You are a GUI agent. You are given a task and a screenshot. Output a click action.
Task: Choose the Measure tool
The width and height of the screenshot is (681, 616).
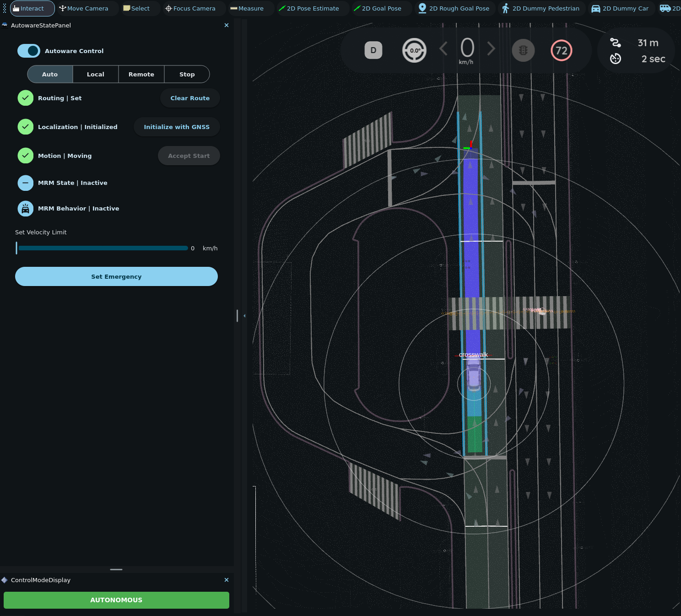[x=247, y=8]
